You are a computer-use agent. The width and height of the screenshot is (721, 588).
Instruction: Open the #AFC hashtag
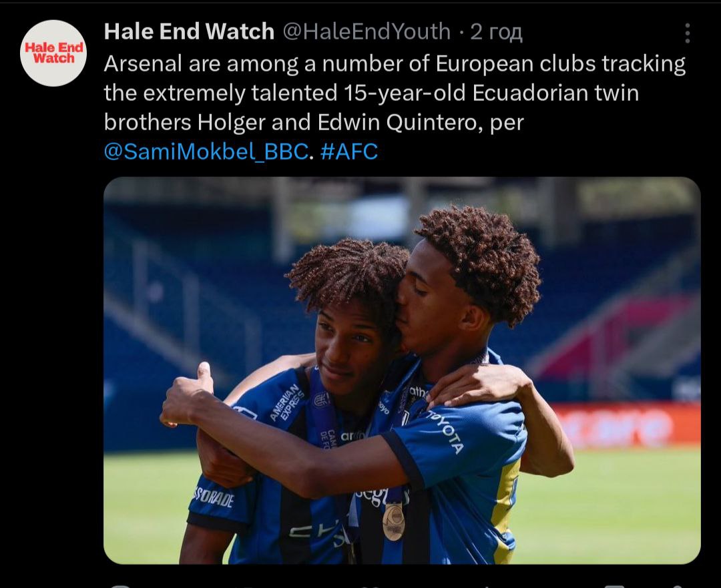[349, 152]
